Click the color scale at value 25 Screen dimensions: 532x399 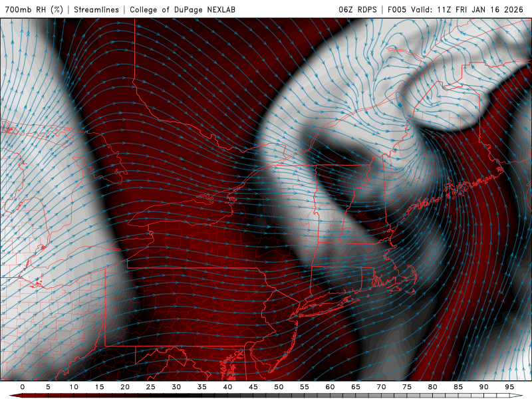click(151, 396)
